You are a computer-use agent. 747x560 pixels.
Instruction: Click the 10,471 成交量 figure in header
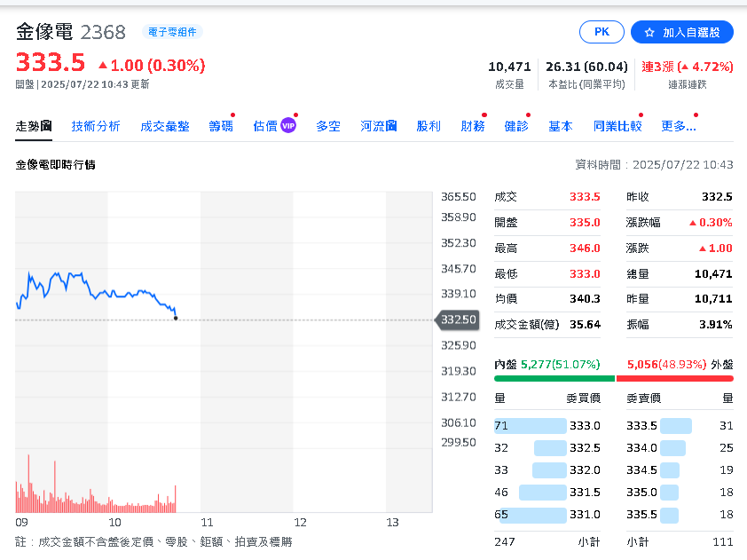click(x=509, y=67)
